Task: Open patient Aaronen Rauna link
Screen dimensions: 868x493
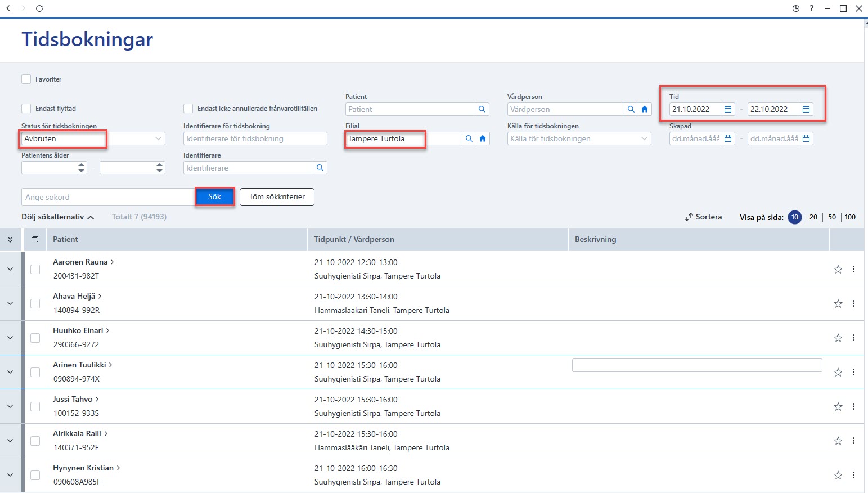Action: click(x=83, y=262)
